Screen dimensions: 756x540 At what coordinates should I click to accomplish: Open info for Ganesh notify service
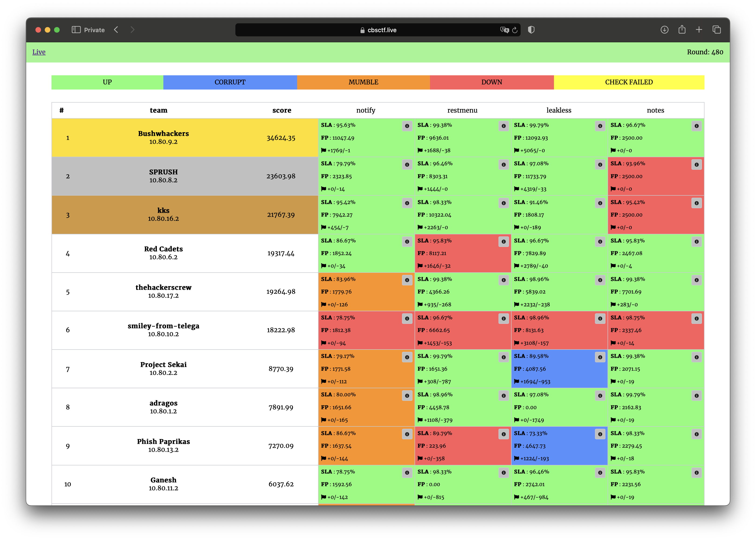[x=407, y=472]
